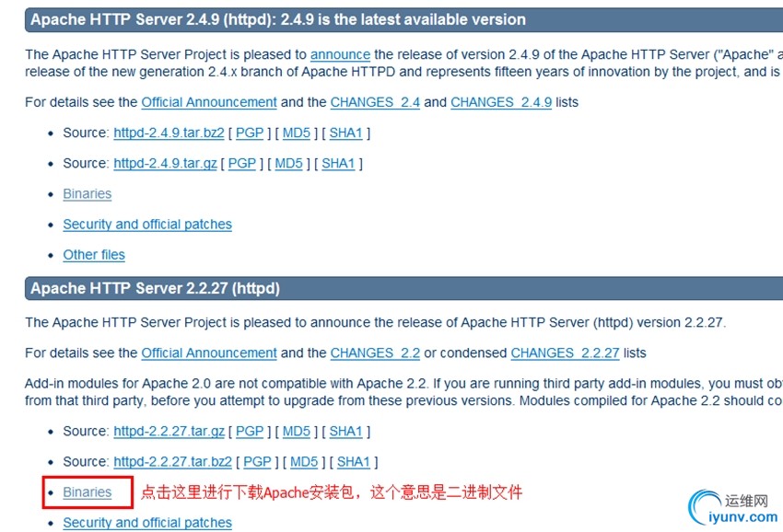View the CHANGES_2.4.9 list

[x=501, y=102]
